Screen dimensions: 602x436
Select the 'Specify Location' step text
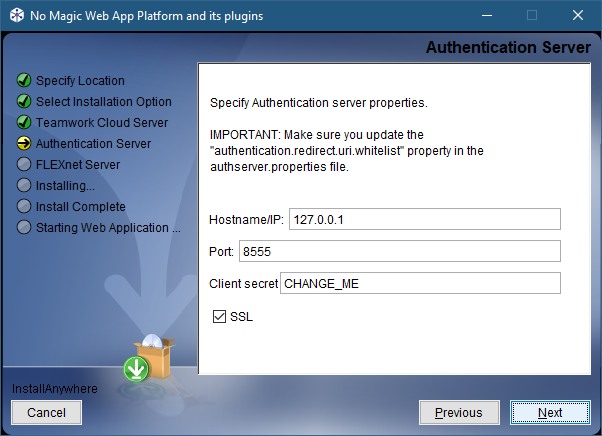coord(80,81)
